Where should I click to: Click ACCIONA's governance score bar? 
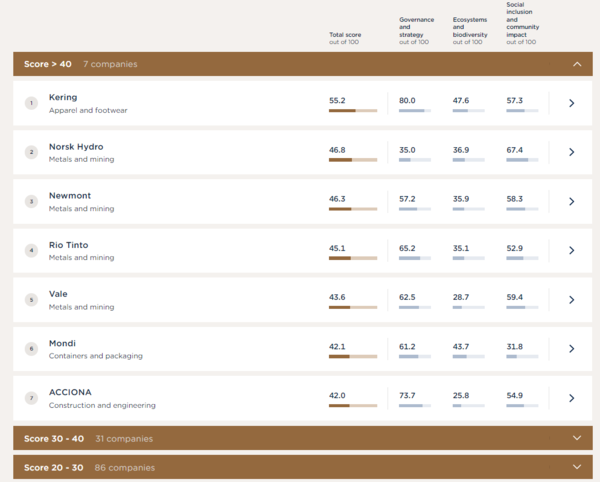414,405
